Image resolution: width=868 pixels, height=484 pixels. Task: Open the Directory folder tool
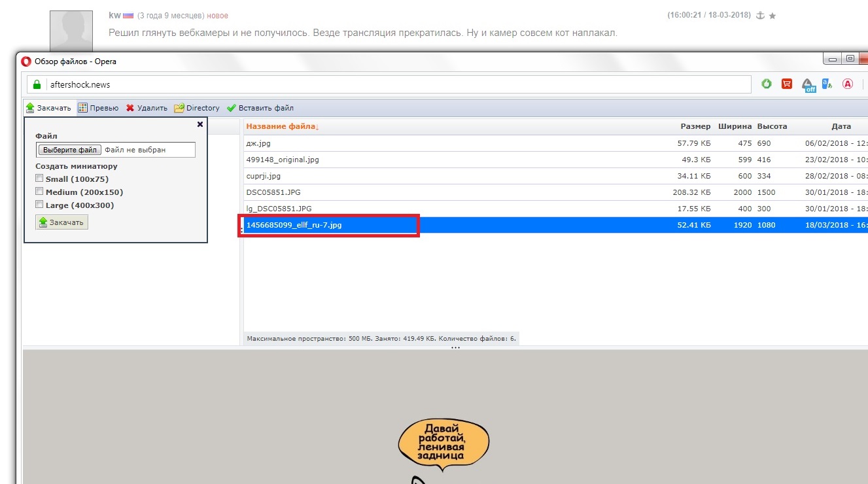pos(179,108)
